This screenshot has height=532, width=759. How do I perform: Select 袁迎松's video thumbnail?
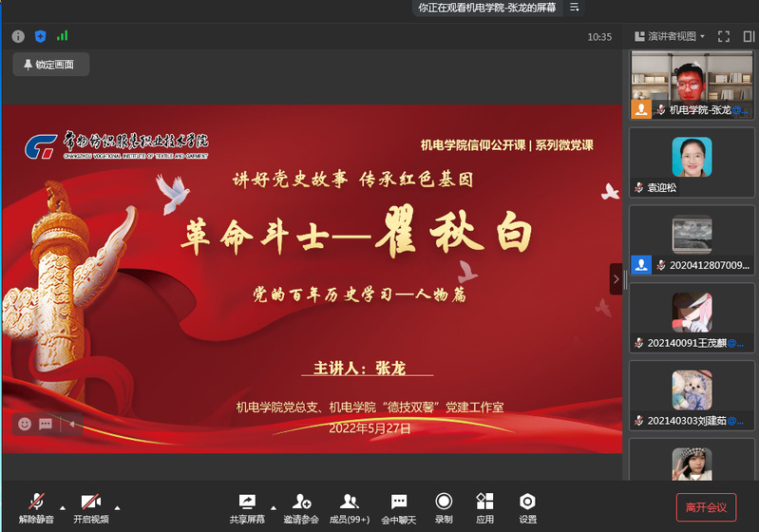pyautogui.click(x=691, y=161)
